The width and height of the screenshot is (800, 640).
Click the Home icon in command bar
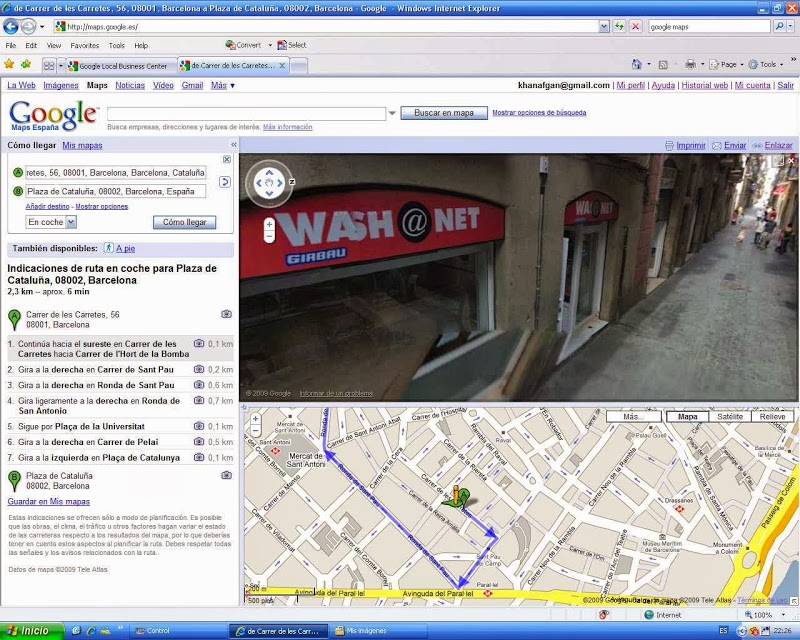pos(637,64)
